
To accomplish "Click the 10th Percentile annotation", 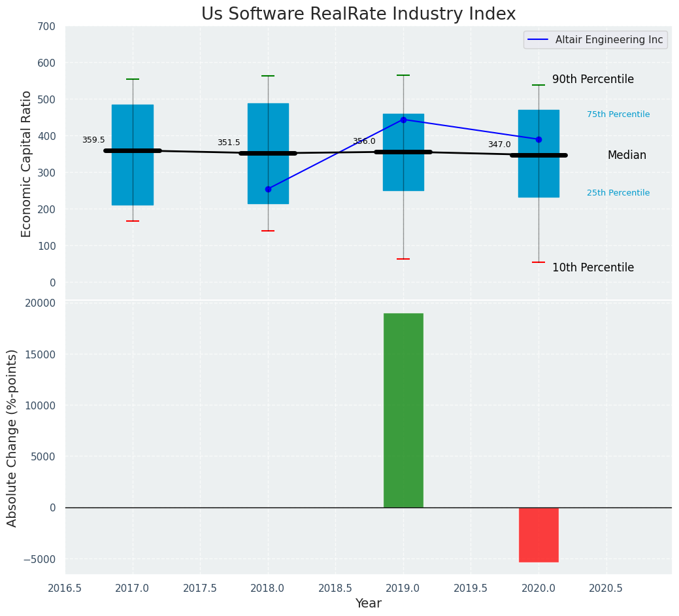I will pyautogui.click(x=593, y=267).
